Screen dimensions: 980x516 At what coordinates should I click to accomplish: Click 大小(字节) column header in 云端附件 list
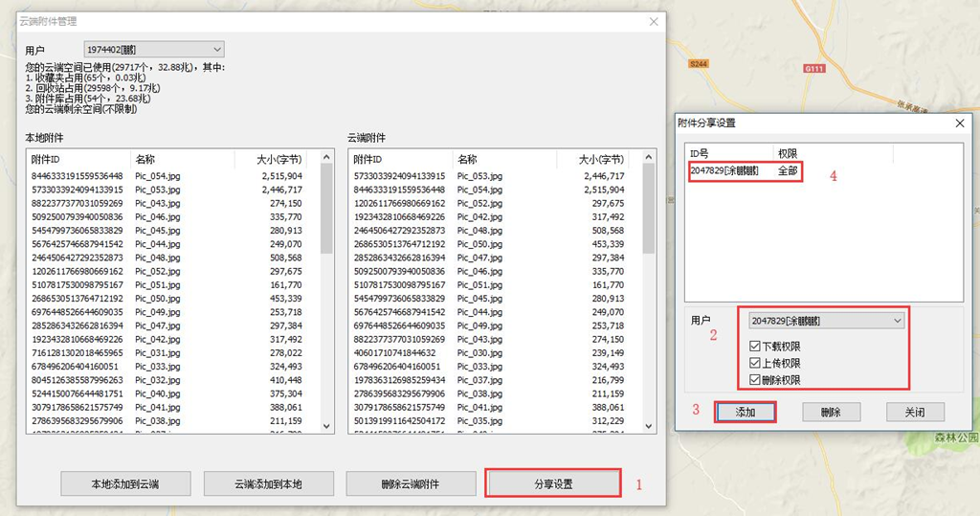(601, 159)
